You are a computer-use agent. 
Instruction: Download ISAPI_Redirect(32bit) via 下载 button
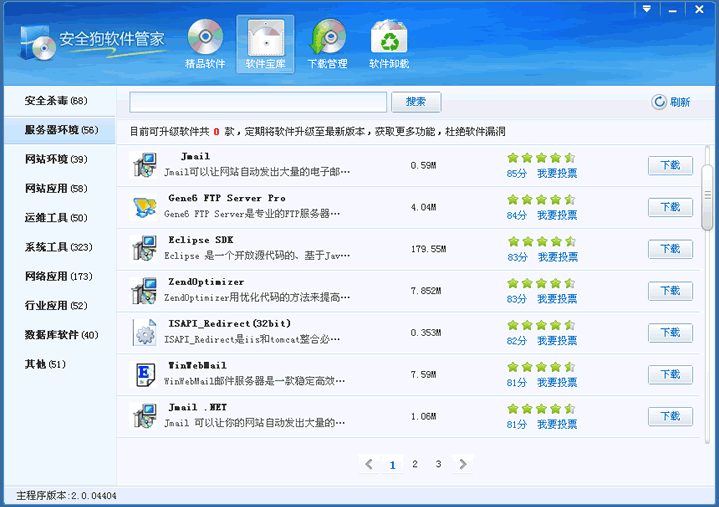pos(670,332)
